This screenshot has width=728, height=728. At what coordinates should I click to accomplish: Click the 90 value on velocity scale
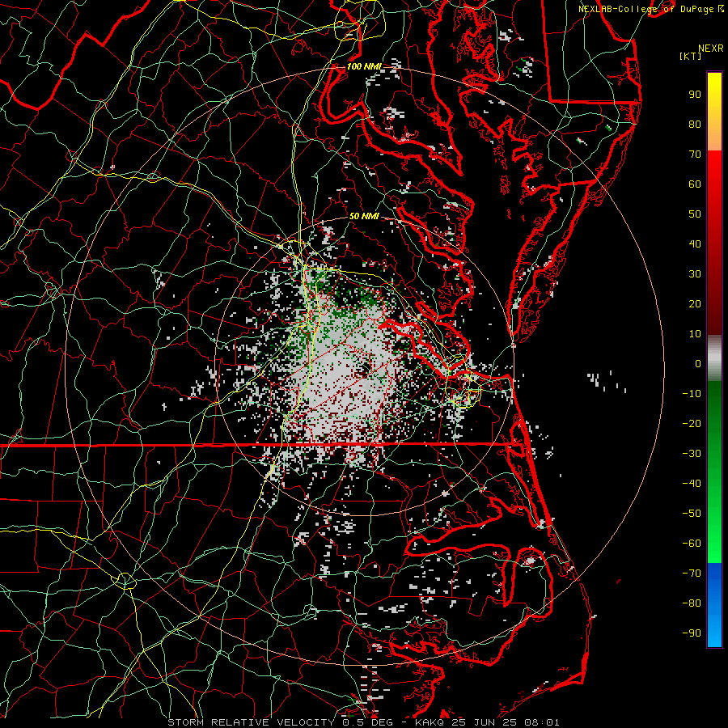(695, 95)
